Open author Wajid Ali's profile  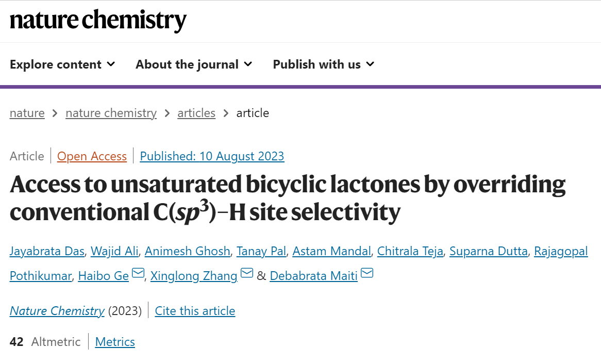tap(114, 251)
